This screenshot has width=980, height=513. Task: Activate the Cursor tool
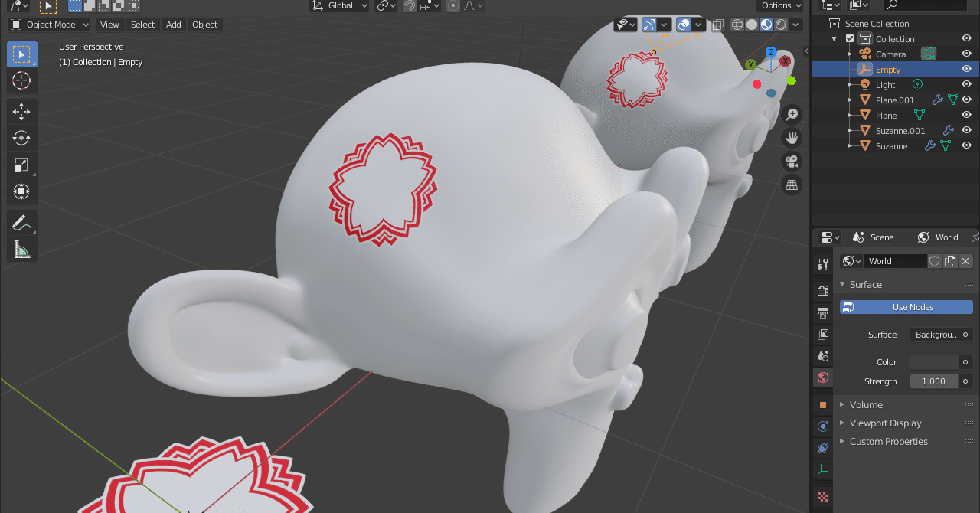(x=21, y=80)
